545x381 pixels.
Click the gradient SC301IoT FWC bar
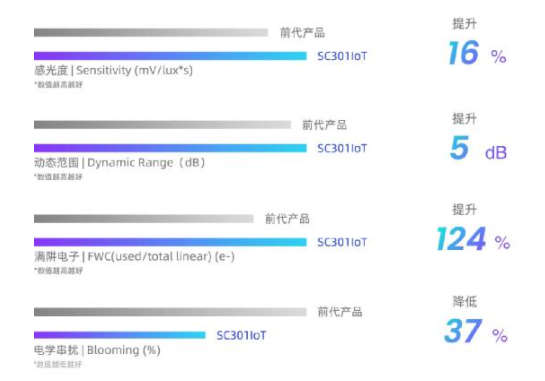[170, 242]
